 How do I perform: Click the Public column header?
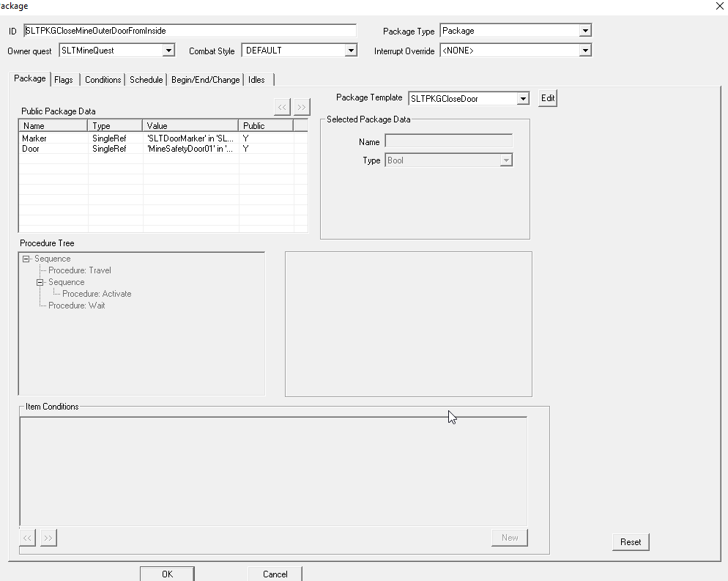[x=266, y=126]
